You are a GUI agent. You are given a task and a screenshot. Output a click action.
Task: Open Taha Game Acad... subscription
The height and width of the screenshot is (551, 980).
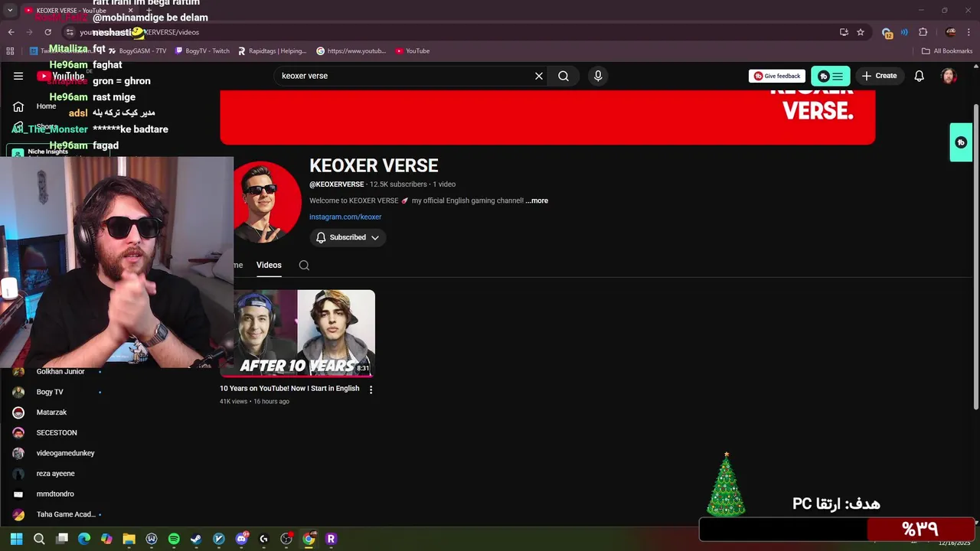tap(66, 514)
